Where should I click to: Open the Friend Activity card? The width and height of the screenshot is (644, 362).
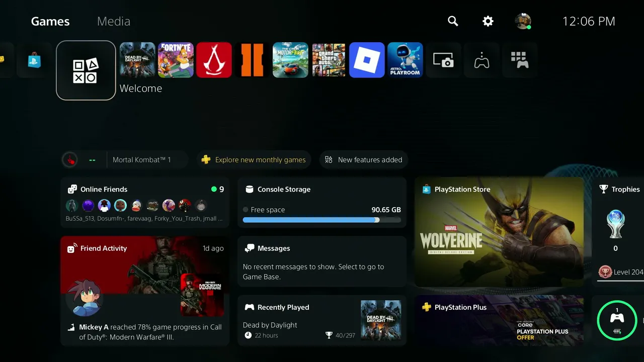click(145, 291)
